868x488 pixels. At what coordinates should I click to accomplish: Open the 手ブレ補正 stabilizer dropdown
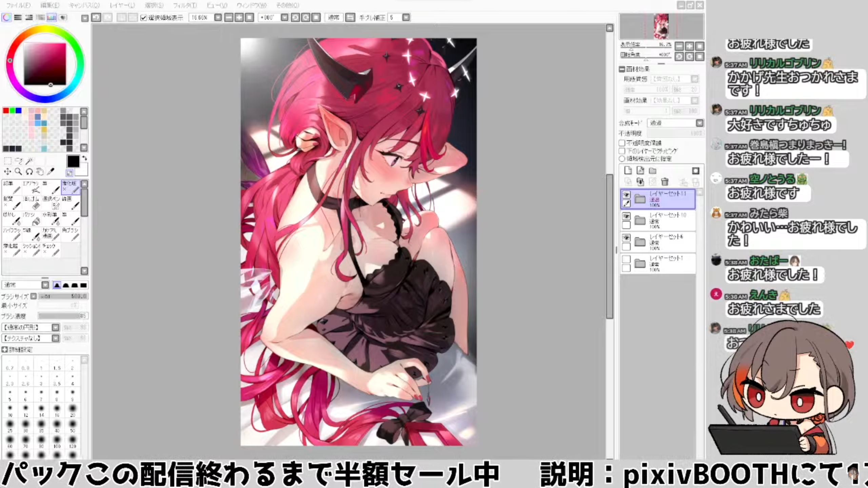pos(406,17)
